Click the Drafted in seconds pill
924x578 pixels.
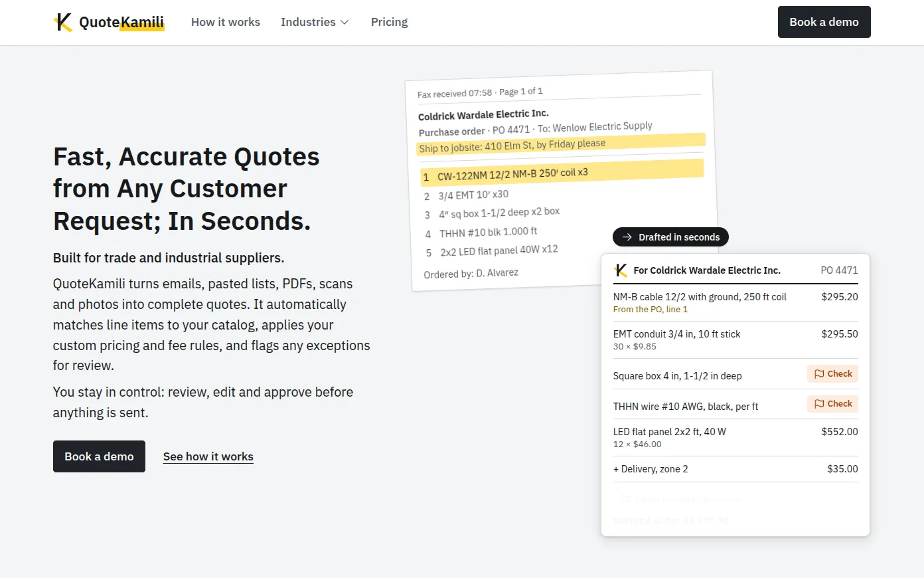pyautogui.click(x=670, y=237)
